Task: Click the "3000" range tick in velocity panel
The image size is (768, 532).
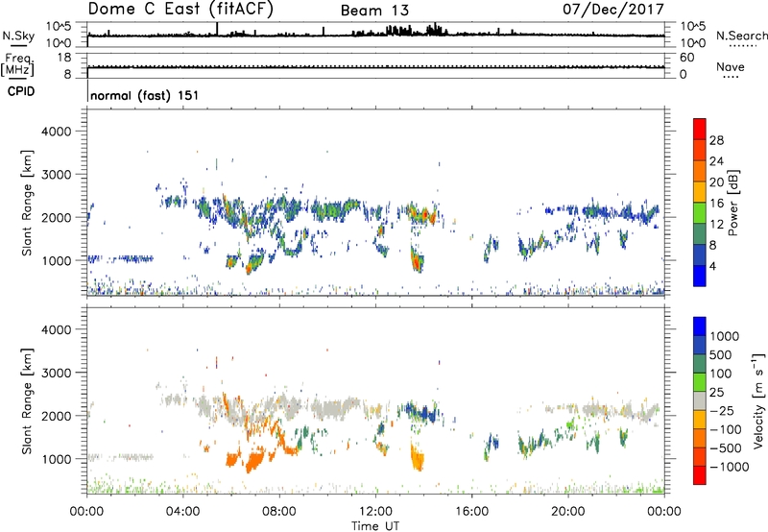Action: click(56, 373)
